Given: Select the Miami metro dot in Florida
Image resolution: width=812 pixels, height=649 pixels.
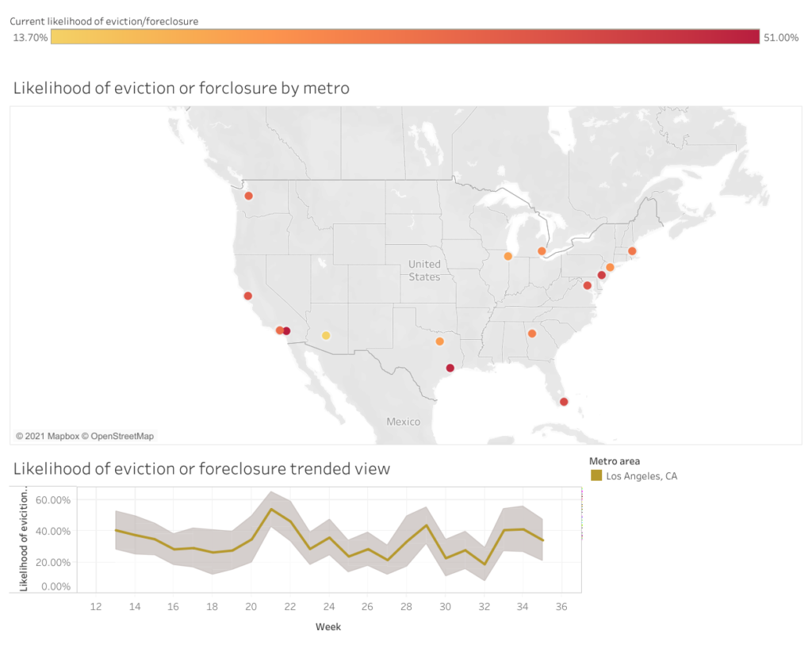Looking at the screenshot, I should point(564,402).
